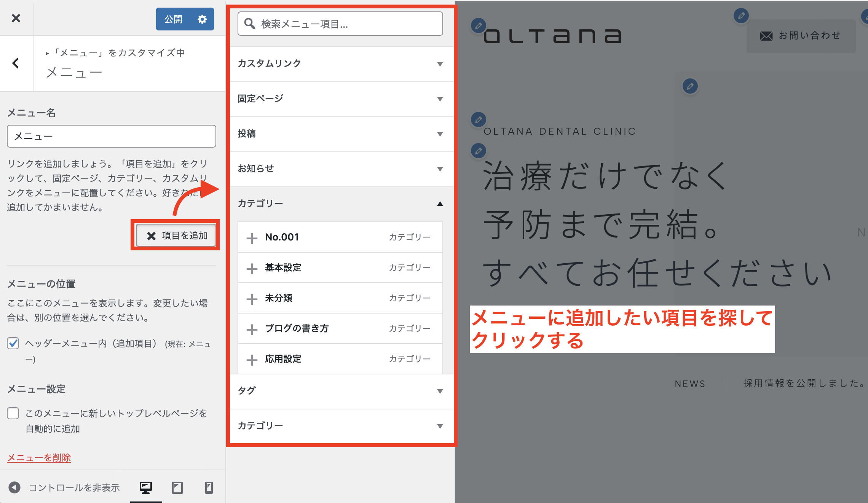Click the メニューを削除 link

(x=38, y=457)
